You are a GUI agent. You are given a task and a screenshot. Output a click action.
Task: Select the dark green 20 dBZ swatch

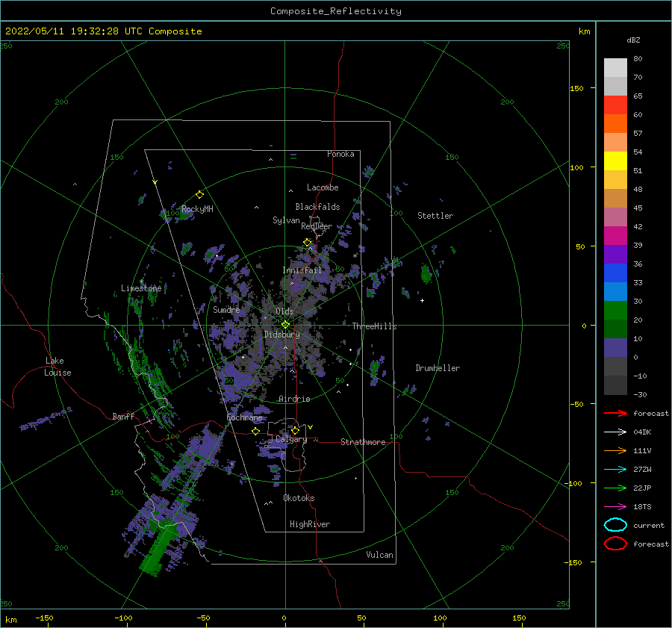click(615, 329)
